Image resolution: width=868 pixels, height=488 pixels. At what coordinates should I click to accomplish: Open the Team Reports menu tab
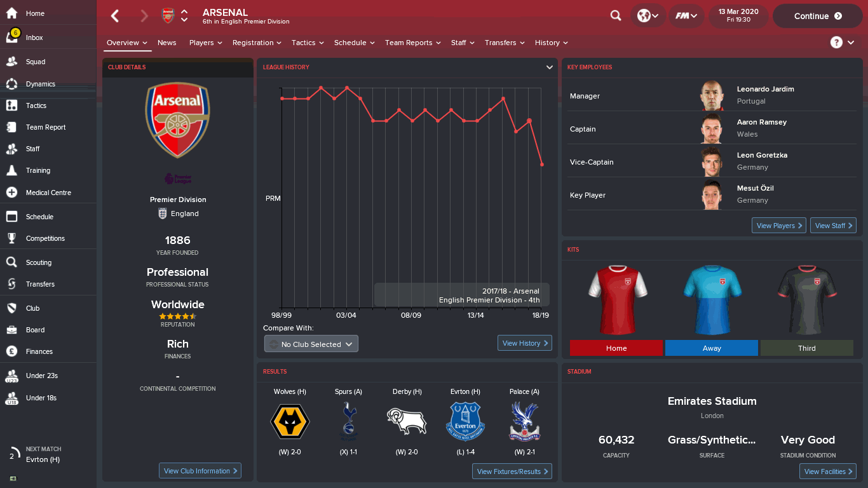[413, 43]
